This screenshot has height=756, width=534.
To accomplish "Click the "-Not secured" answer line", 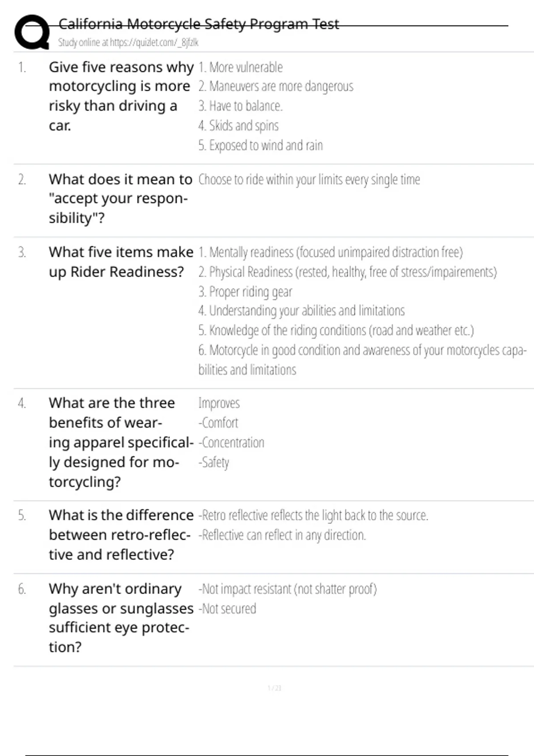I will pos(227,608).
